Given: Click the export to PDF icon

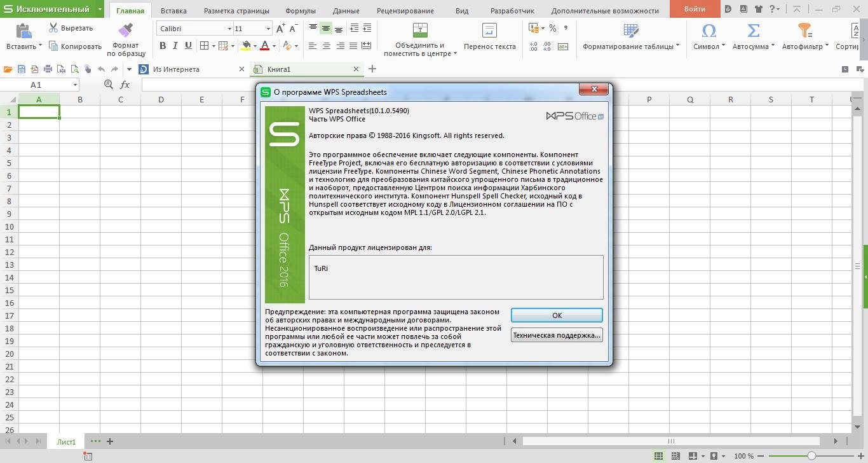Looking at the screenshot, I should pos(35,69).
